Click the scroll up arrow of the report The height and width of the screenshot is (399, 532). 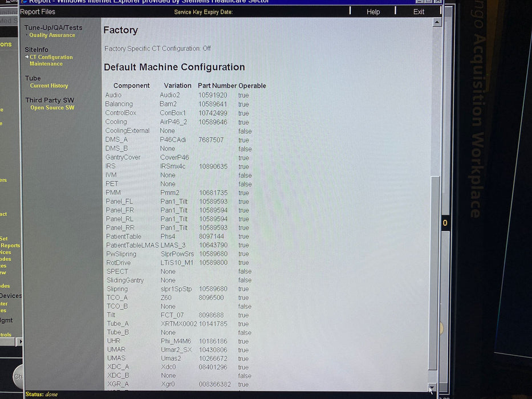click(437, 23)
